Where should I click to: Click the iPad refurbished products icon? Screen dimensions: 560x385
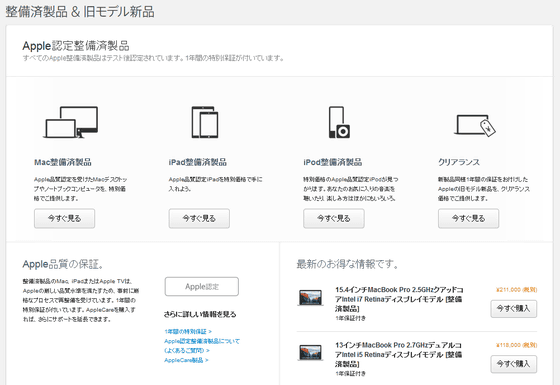click(205, 122)
